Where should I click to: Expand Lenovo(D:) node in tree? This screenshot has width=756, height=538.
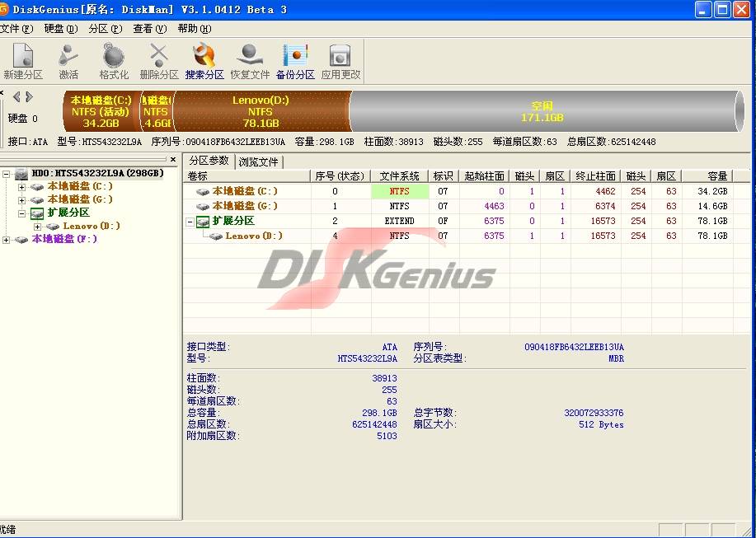[37, 227]
